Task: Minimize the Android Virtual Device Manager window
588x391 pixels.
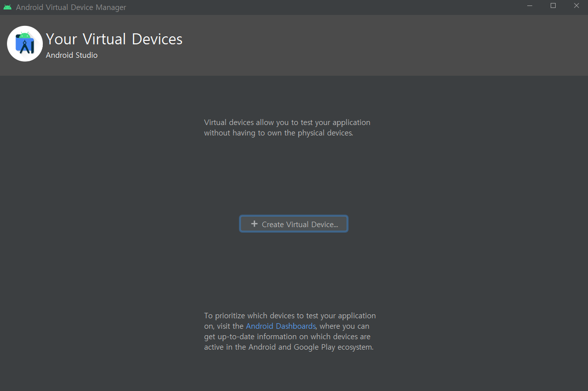Action: point(530,5)
